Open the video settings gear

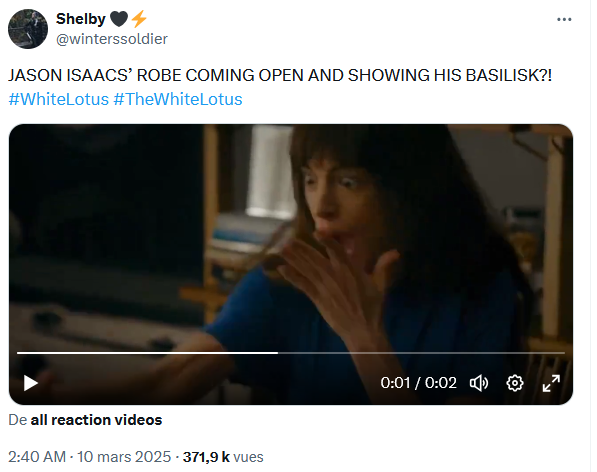click(515, 383)
